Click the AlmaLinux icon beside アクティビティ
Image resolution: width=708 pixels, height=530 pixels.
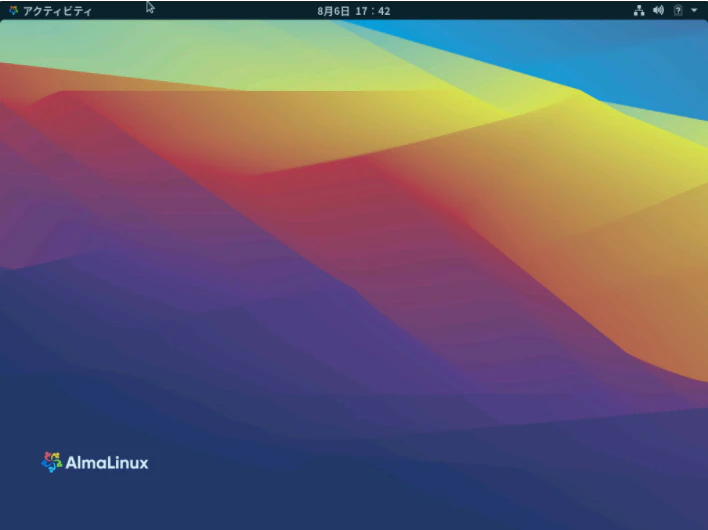(14, 10)
